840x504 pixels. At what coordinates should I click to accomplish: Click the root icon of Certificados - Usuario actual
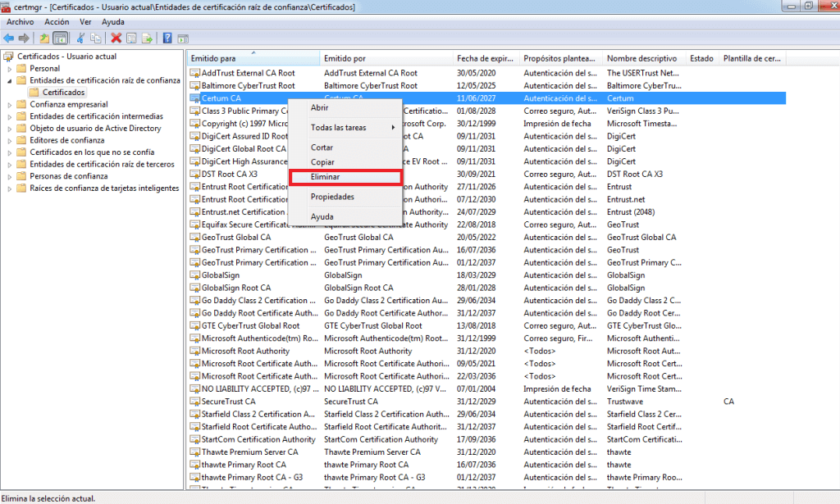point(8,57)
